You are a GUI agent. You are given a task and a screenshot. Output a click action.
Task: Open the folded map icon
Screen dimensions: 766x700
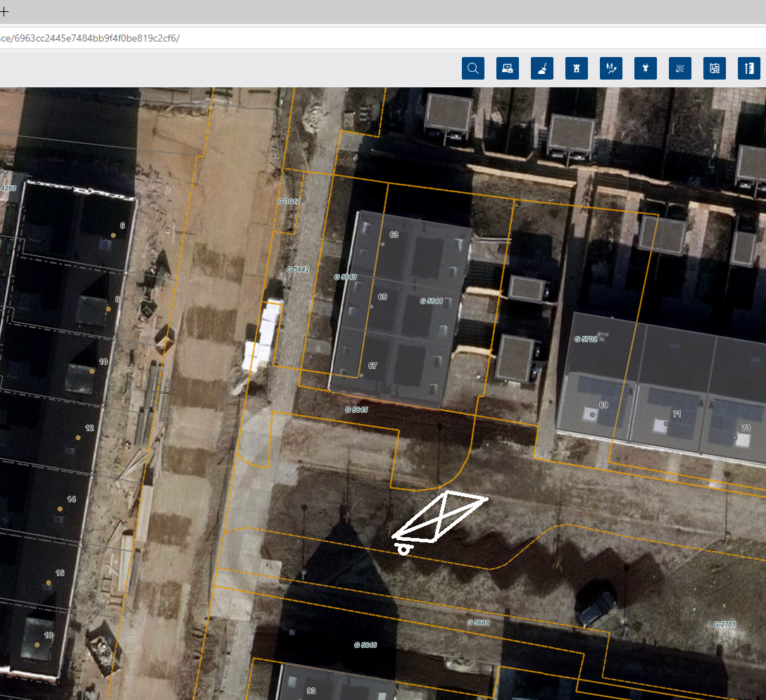click(x=715, y=68)
